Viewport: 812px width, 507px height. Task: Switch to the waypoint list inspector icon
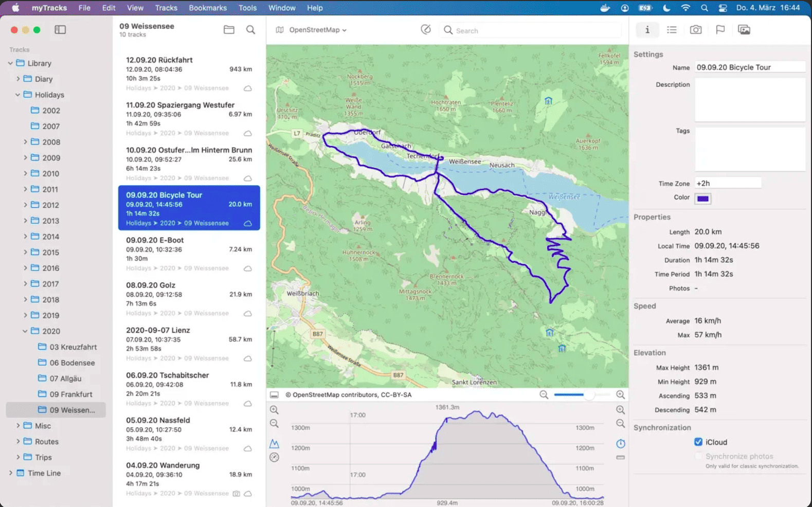[672, 30]
